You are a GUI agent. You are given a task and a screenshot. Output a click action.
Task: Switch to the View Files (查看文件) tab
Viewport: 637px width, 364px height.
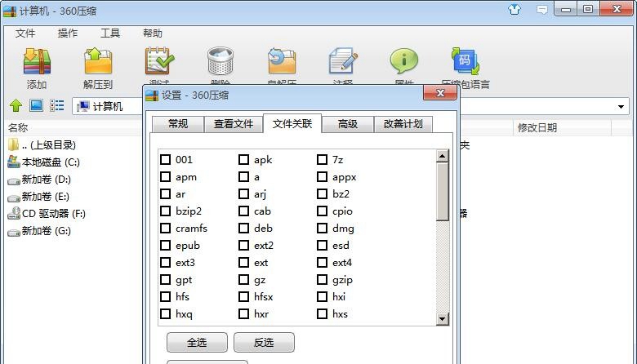pos(234,124)
